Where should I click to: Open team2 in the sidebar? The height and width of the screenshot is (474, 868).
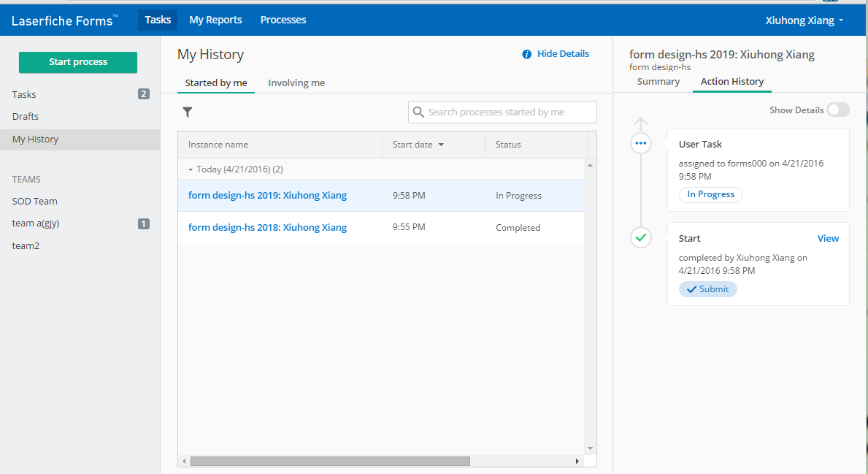tap(26, 246)
